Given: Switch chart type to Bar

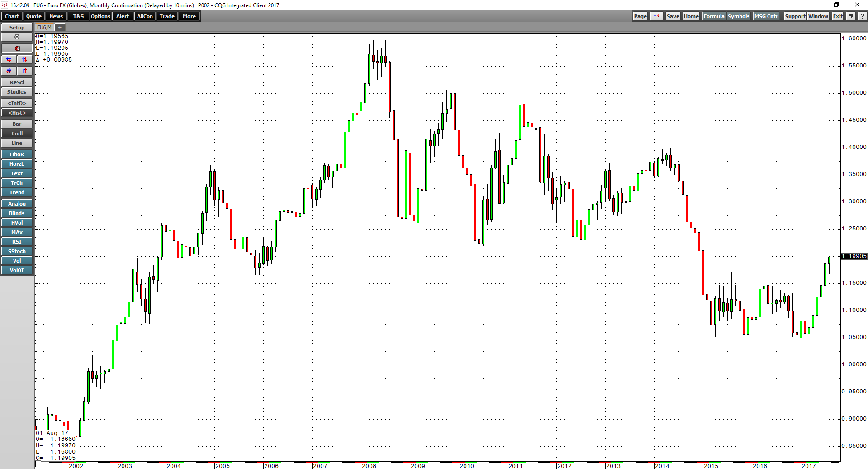Looking at the screenshot, I should tap(17, 124).
